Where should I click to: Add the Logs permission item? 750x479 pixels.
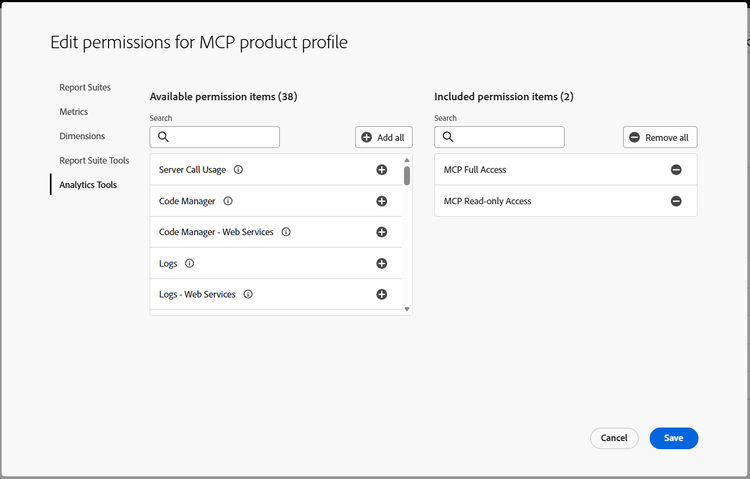(x=381, y=263)
